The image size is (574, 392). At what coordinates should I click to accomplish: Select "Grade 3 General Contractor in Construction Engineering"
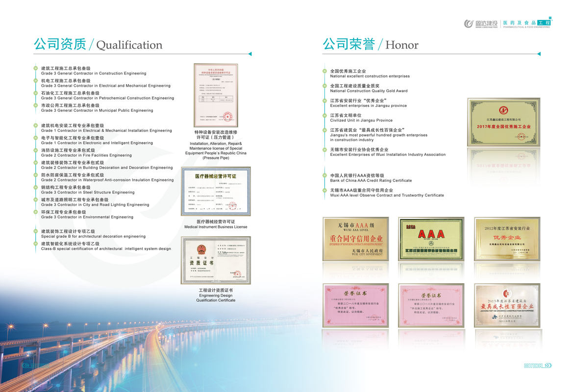[x=94, y=73]
